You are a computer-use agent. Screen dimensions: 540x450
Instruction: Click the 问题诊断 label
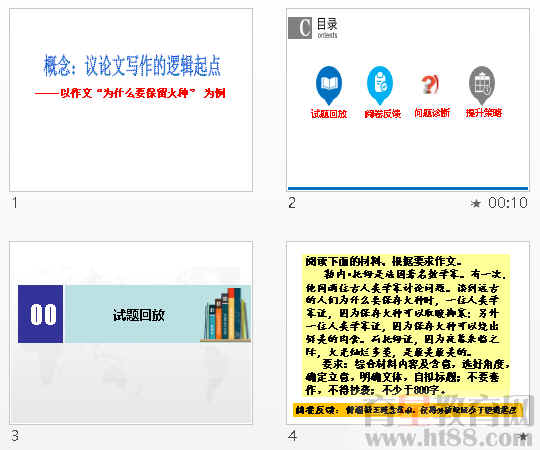pyautogui.click(x=432, y=113)
